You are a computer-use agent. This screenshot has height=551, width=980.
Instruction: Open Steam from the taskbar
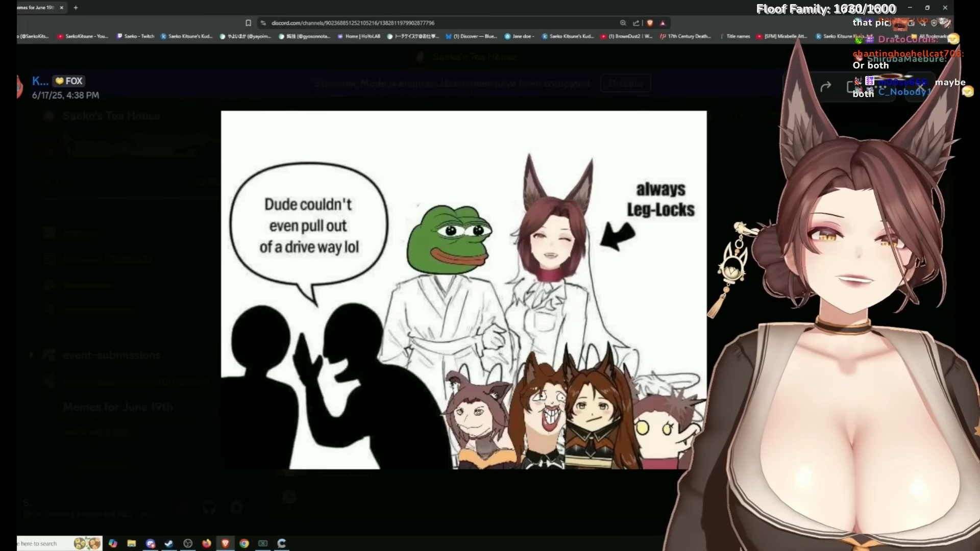[x=169, y=543]
